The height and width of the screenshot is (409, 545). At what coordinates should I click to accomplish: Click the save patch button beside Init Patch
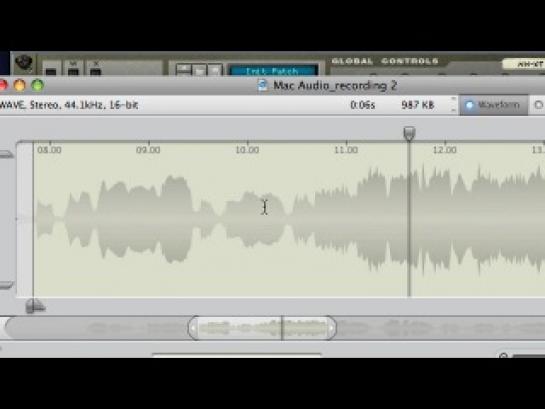pos(215,69)
